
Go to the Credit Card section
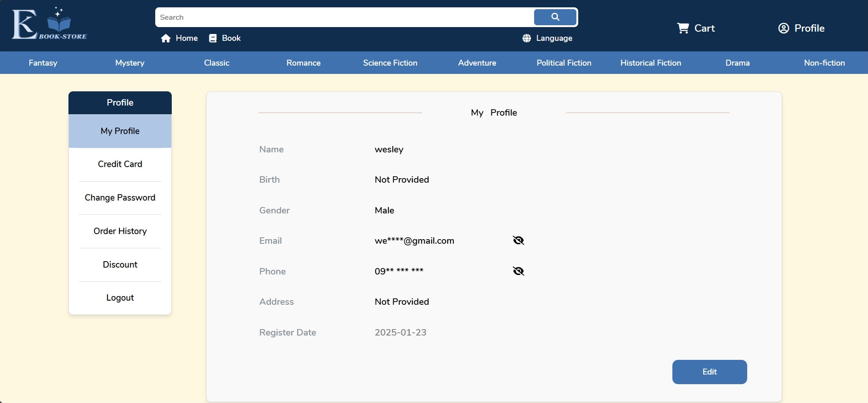coord(120,164)
